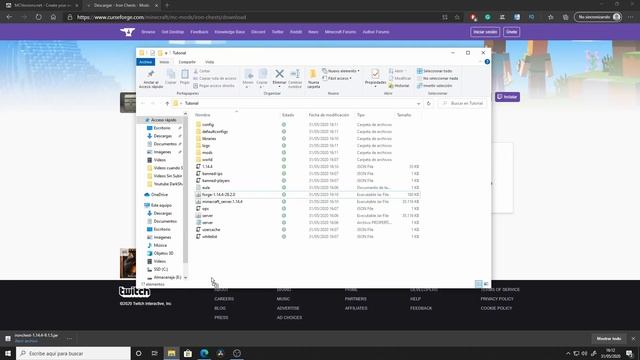Click the PRIVACY POLICY footer link
Screen dimensions: 640x360
coord(497,299)
